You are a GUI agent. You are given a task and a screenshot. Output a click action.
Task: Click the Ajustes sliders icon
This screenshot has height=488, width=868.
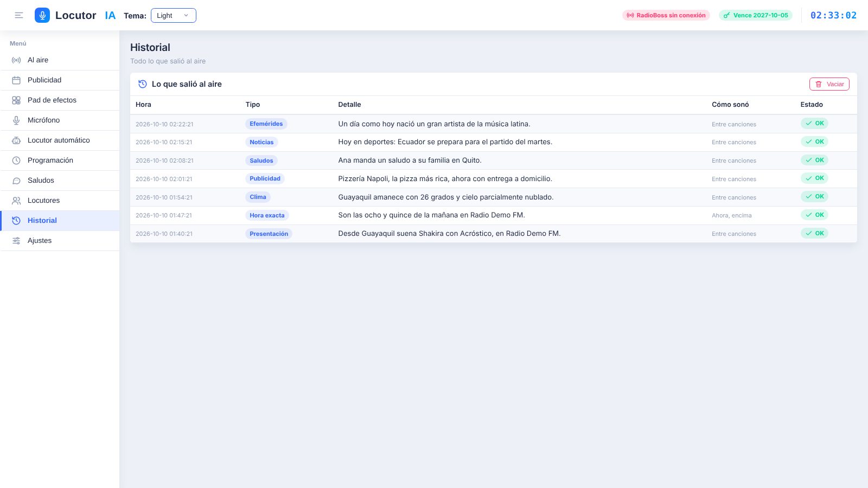click(x=16, y=241)
